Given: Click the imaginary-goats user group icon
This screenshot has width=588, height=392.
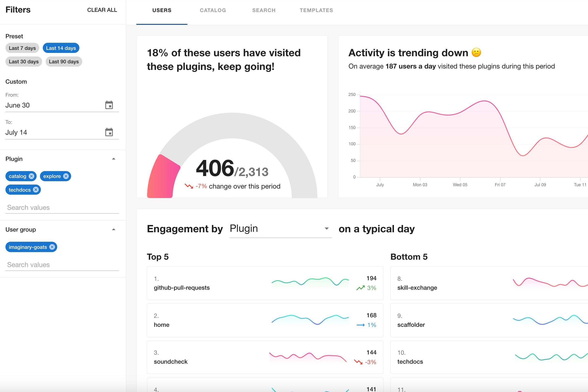Looking at the screenshot, I should coord(52,247).
